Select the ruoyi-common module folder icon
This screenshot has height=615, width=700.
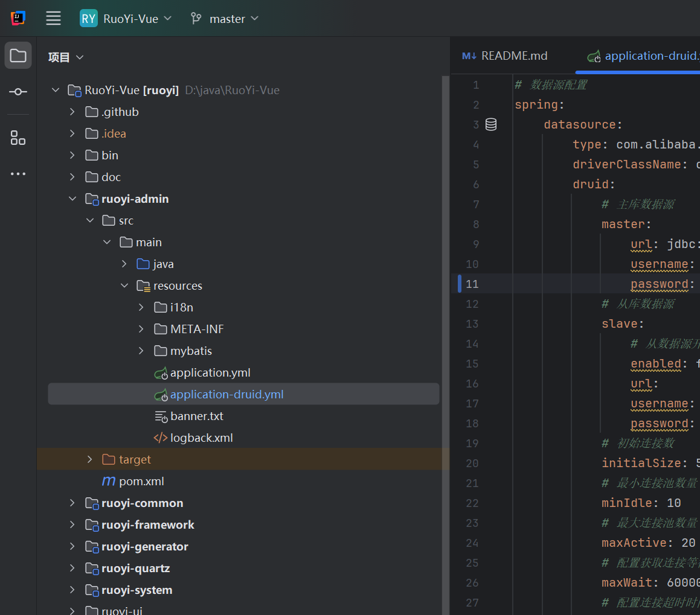pos(92,503)
